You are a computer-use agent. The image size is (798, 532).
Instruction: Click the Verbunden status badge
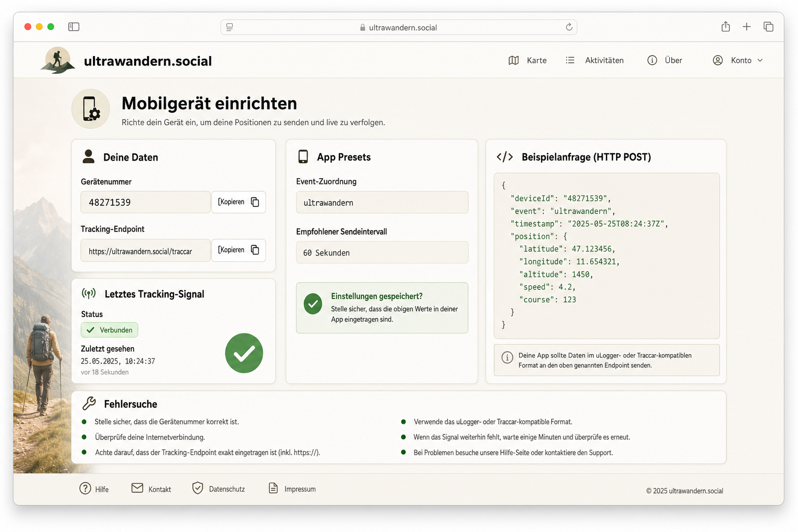(x=110, y=330)
